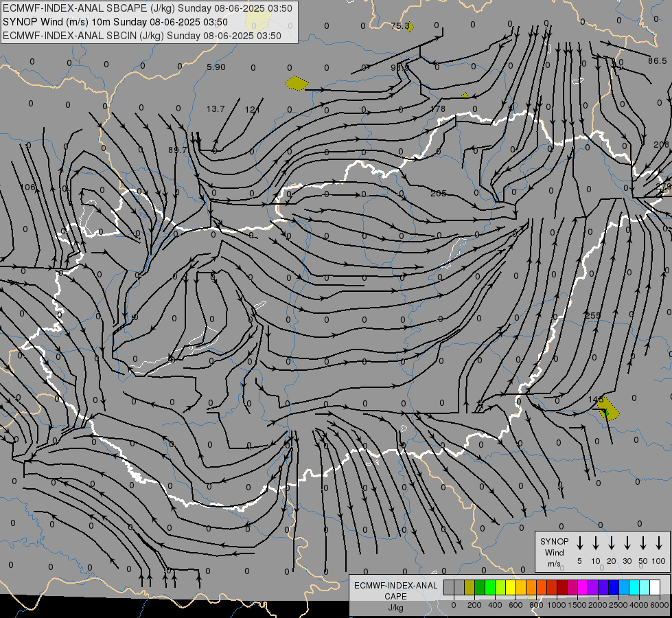Click the '86.5' value on the map

(x=658, y=61)
